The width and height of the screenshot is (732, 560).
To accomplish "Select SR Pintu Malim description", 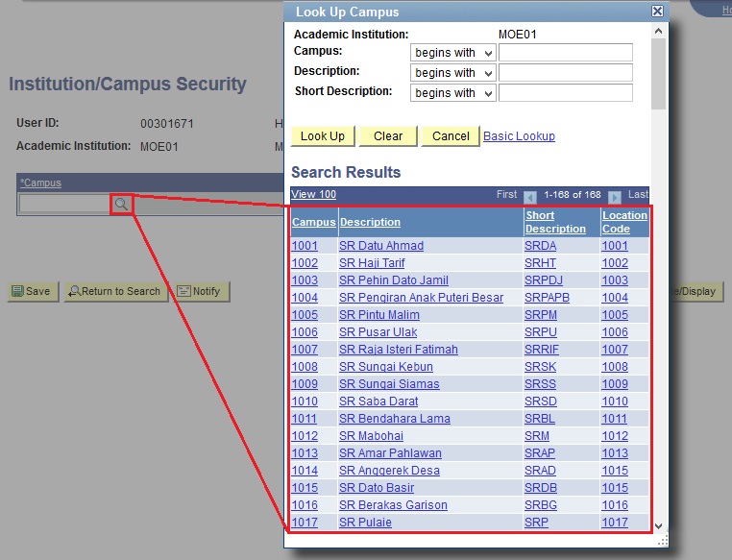I will (379, 315).
